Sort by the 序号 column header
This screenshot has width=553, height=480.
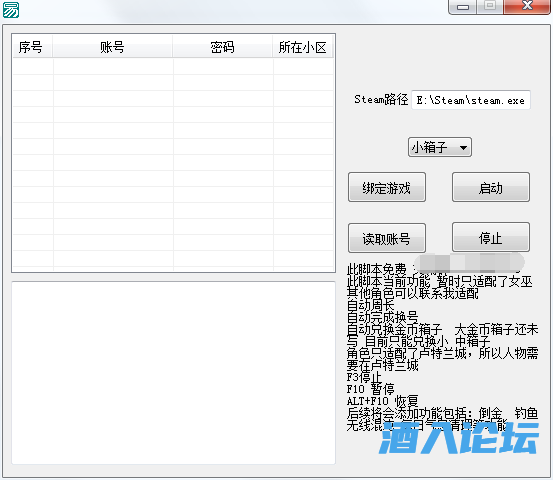click(x=32, y=47)
